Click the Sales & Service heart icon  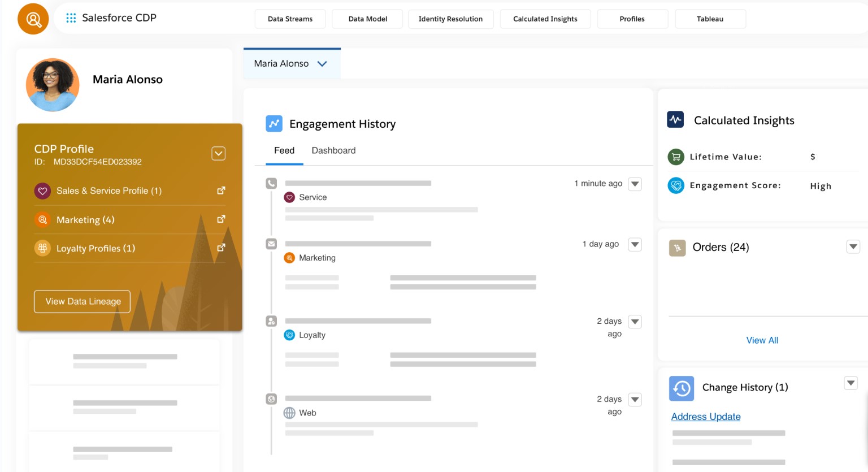click(42, 191)
